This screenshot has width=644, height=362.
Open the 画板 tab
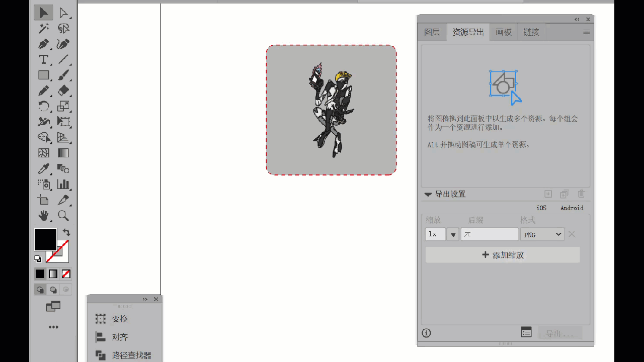503,32
